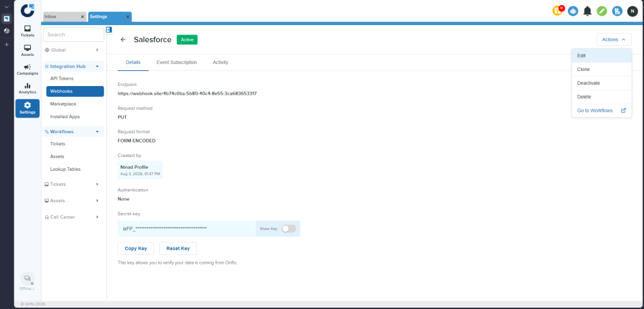Click the Copy Key button
This screenshot has height=309, width=644.
[x=136, y=249]
